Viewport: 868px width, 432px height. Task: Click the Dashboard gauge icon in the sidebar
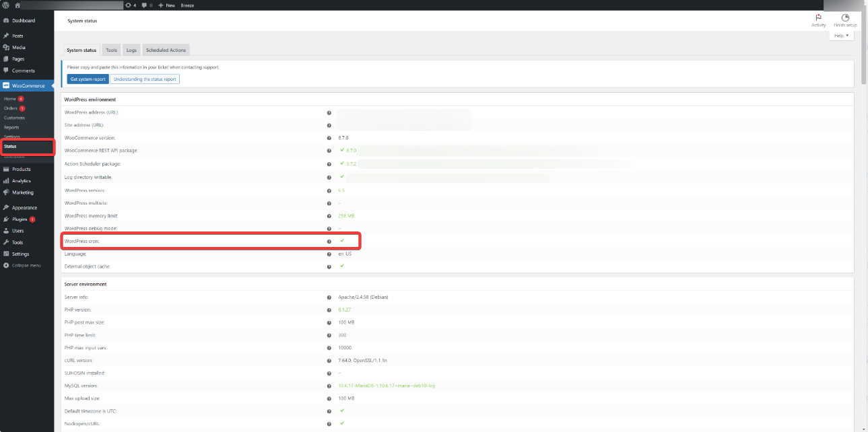pyautogui.click(x=6, y=21)
